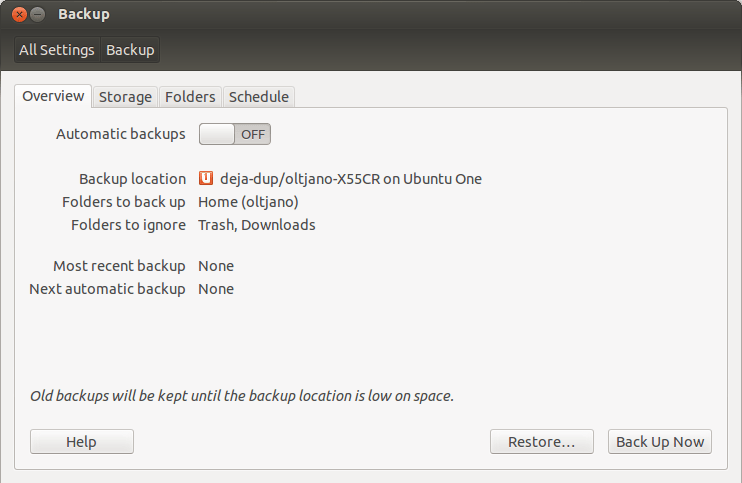Click the Home (oltjano) folder entry

pos(248,202)
